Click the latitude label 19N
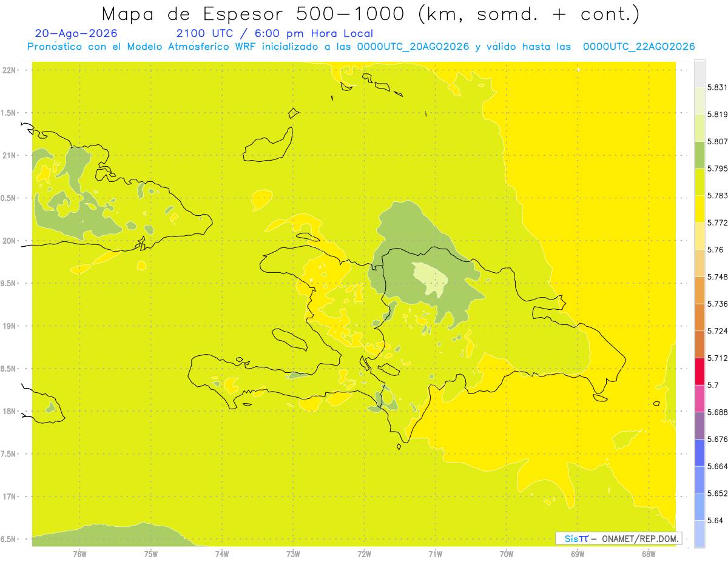Image resolution: width=728 pixels, height=562 pixels. [x=9, y=326]
